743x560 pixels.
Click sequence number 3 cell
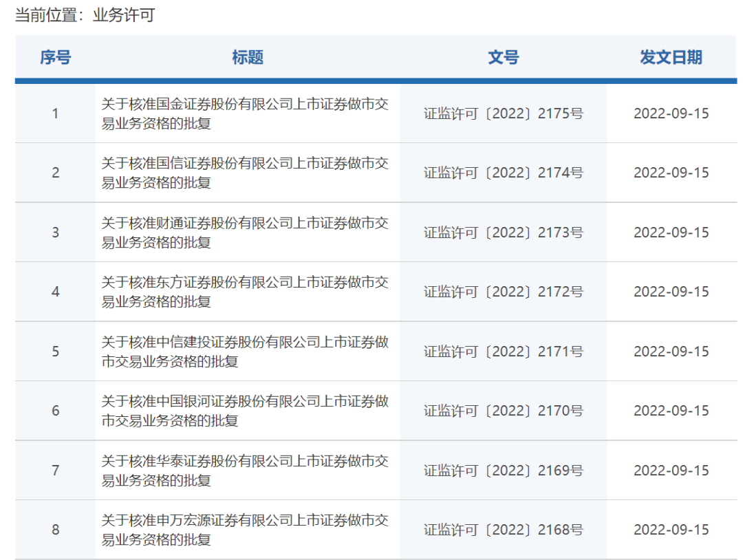click(x=56, y=233)
